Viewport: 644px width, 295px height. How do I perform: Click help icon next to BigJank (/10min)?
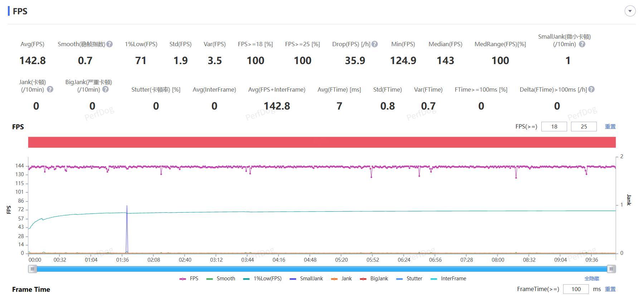pyautogui.click(x=106, y=89)
